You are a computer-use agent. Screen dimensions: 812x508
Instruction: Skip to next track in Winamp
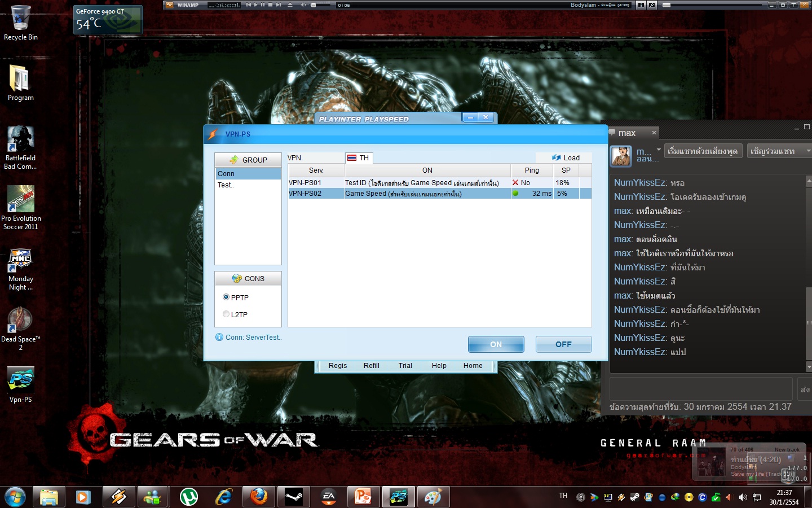pyautogui.click(x=278, y=5)
